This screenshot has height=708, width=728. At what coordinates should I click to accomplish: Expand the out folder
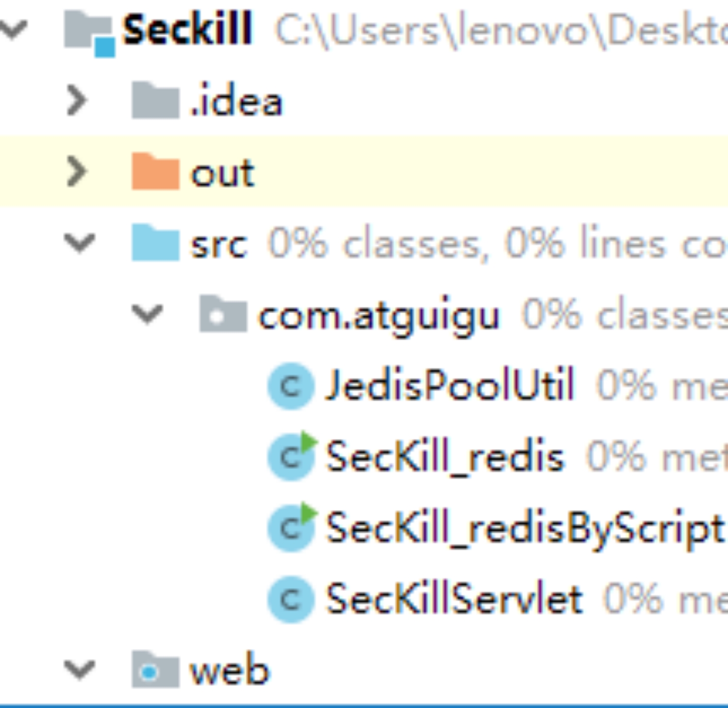tap(77, 172)
